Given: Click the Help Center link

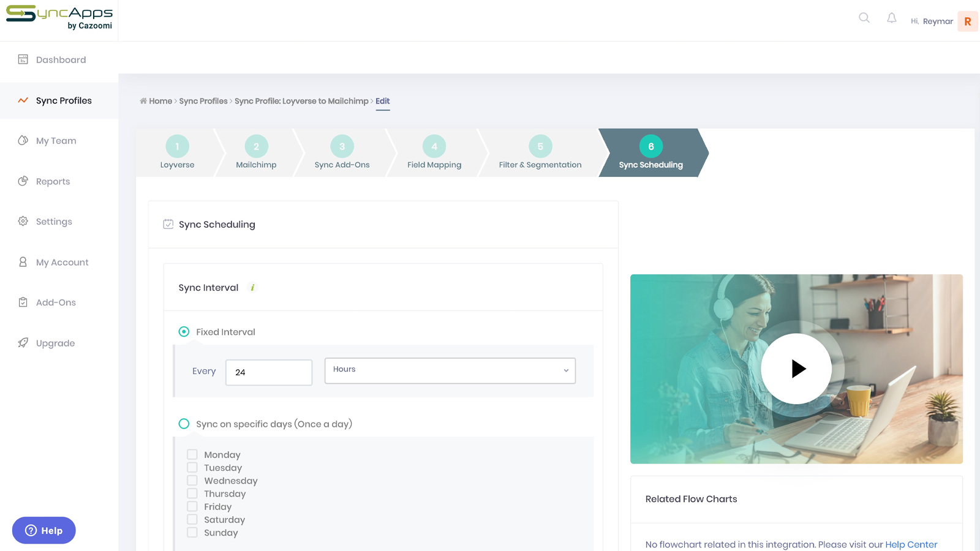Looking at the screenshot, I should 911,544.
